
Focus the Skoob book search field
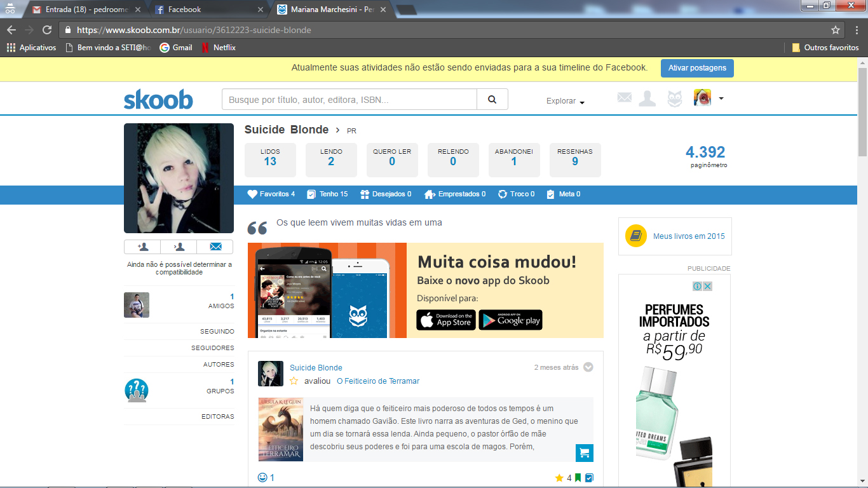click(x=349, y=99)
